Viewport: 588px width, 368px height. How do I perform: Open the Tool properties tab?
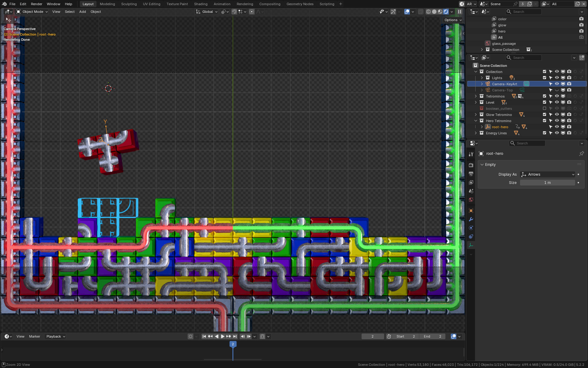(471, 154)
